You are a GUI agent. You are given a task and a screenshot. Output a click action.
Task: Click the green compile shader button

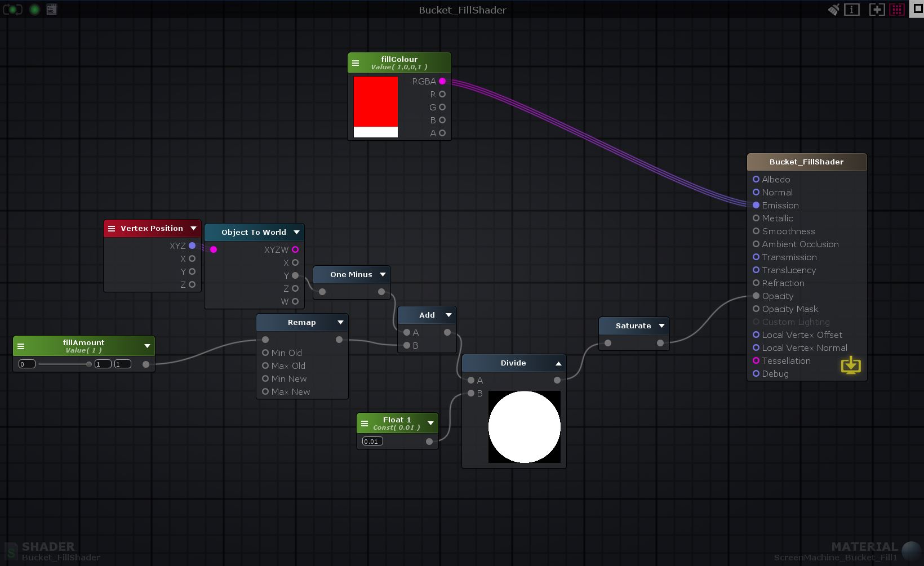(x=34, y=10)
